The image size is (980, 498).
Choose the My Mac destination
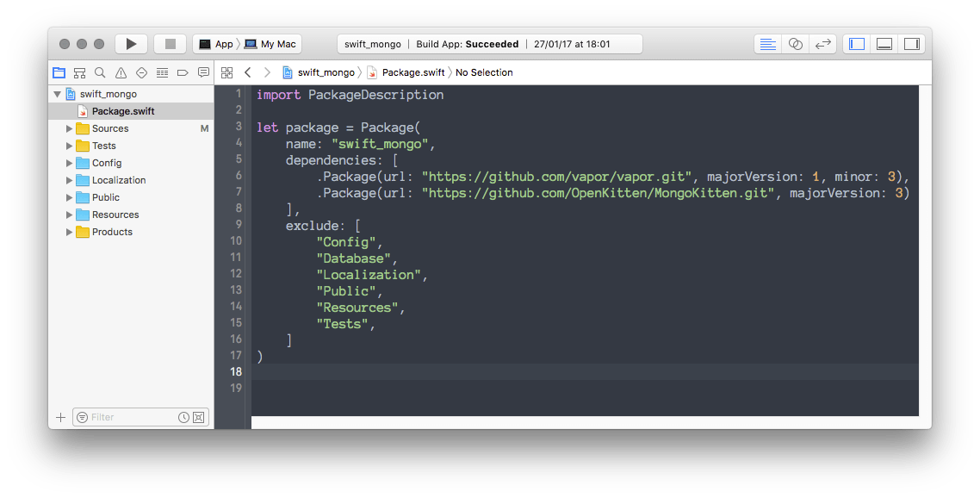[x=270, y=44]
